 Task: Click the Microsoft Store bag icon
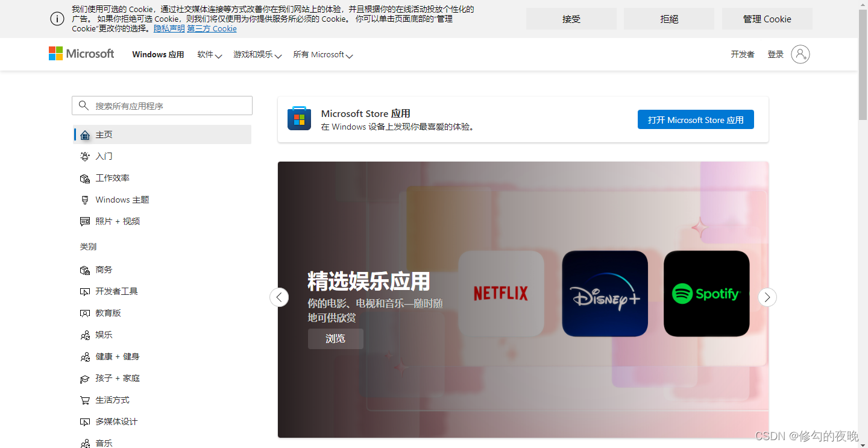click(x=299, y=118)
